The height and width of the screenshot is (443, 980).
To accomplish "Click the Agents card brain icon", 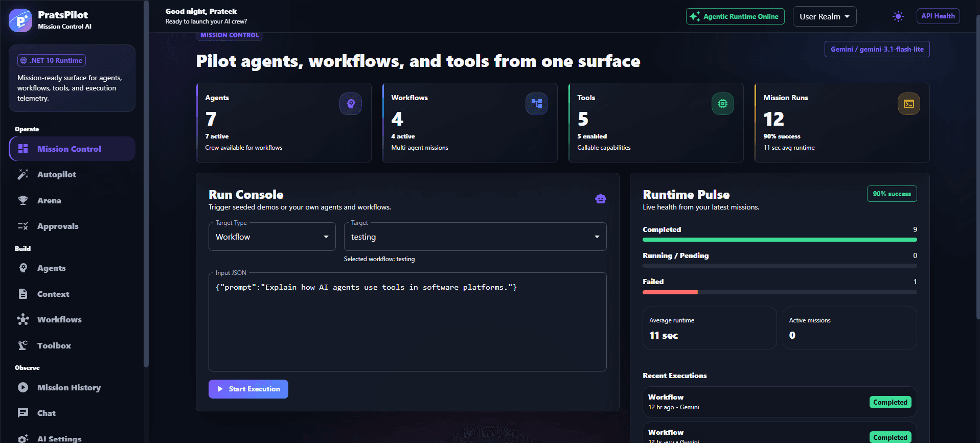I will coord(351,104).
